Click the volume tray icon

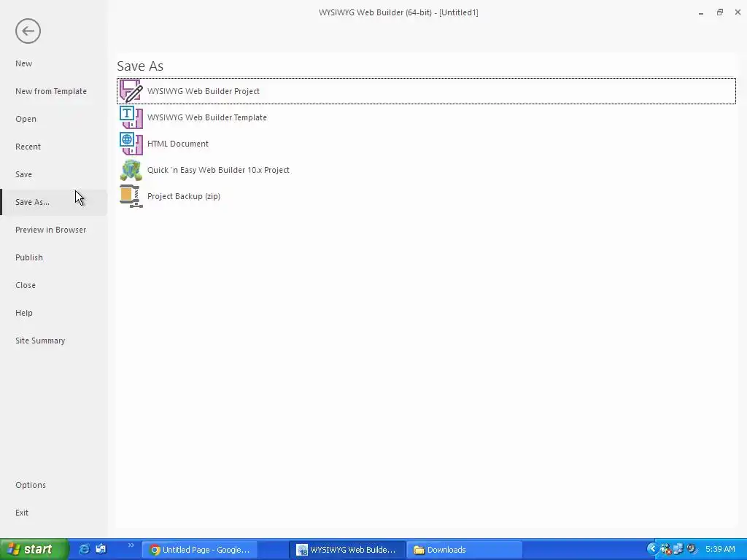tap(692, 549)
